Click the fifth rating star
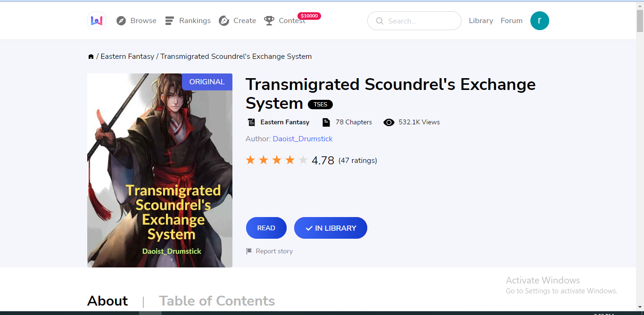The image size is (644, 315). (x=303, y=161)
